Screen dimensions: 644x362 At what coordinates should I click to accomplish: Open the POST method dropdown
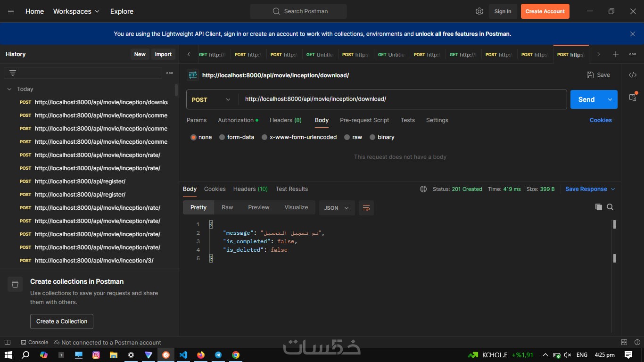tap(212, 99)
